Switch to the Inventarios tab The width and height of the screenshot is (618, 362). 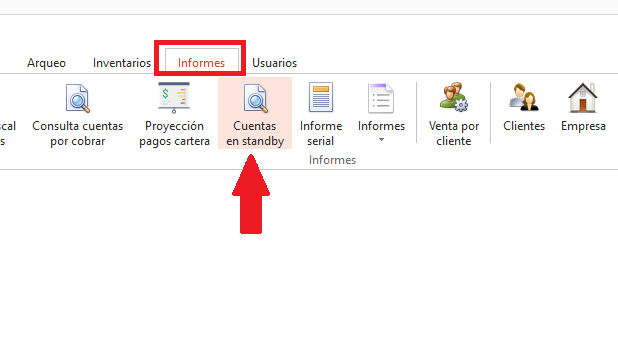[122, 63]
